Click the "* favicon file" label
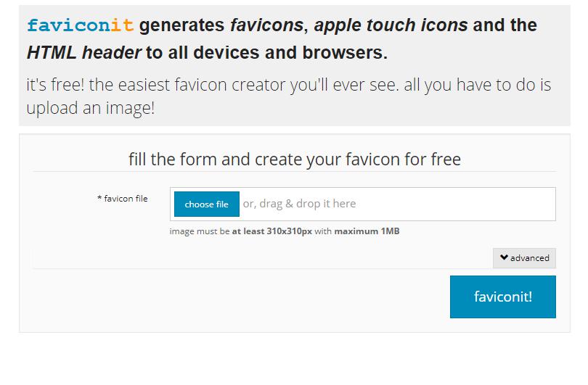This screenshot has width=588, height=385. (122, 199)
